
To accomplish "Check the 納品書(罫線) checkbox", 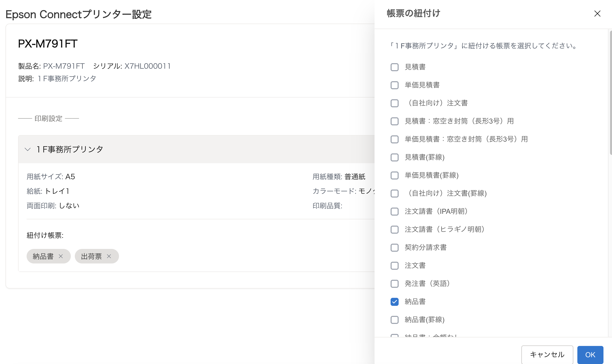I will click(395, 320).
